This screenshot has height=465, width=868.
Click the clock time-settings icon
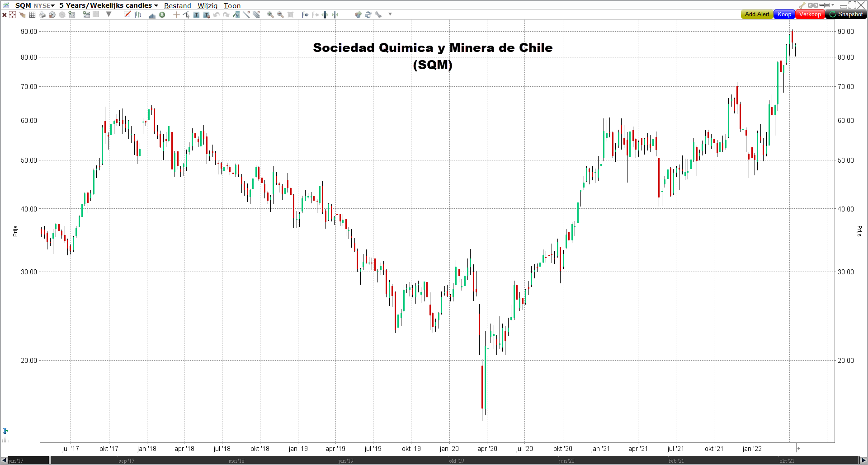click(x=52, y=14)
